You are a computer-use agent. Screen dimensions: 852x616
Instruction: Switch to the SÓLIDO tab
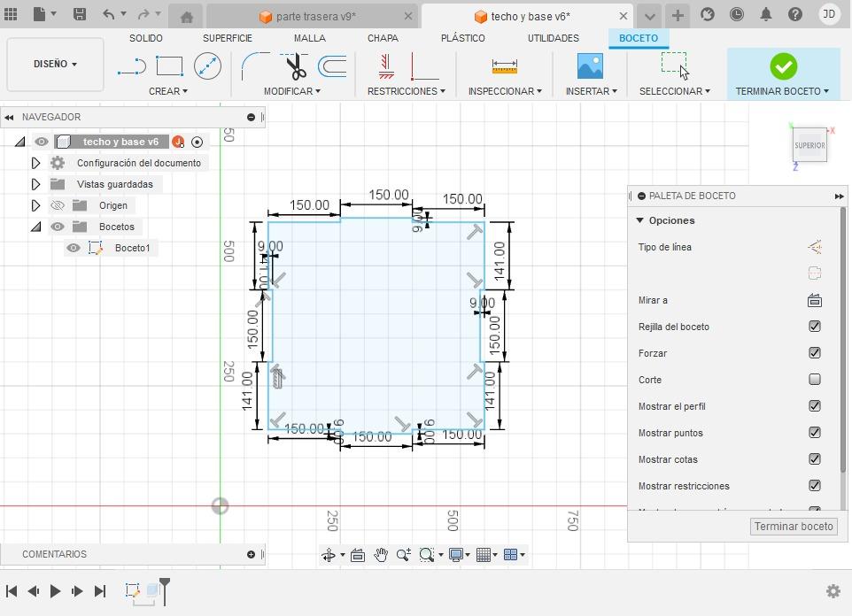(145, 38)
